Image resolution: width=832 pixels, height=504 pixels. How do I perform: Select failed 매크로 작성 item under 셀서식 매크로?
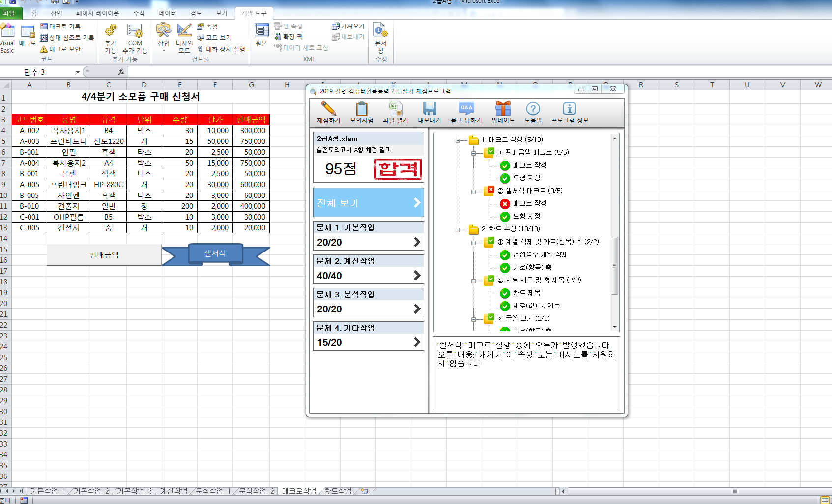[529, 203]
